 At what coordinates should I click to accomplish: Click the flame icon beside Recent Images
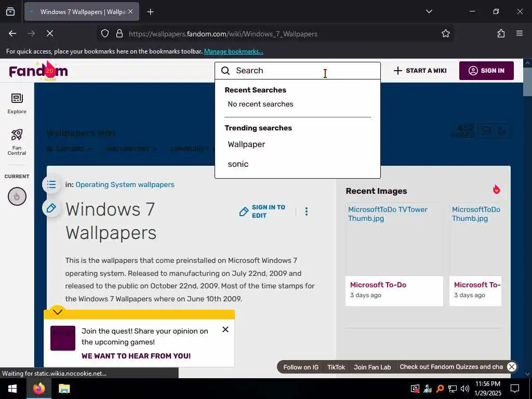(496, 189)
